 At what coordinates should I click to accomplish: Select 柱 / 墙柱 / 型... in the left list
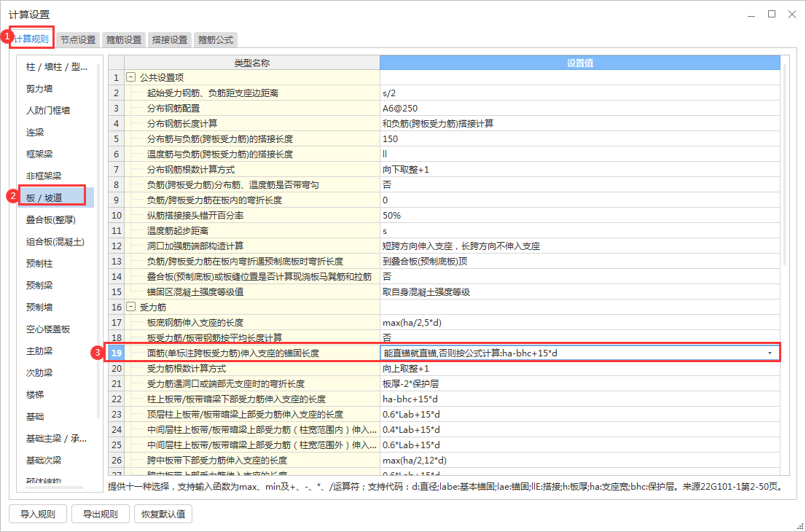57,67
